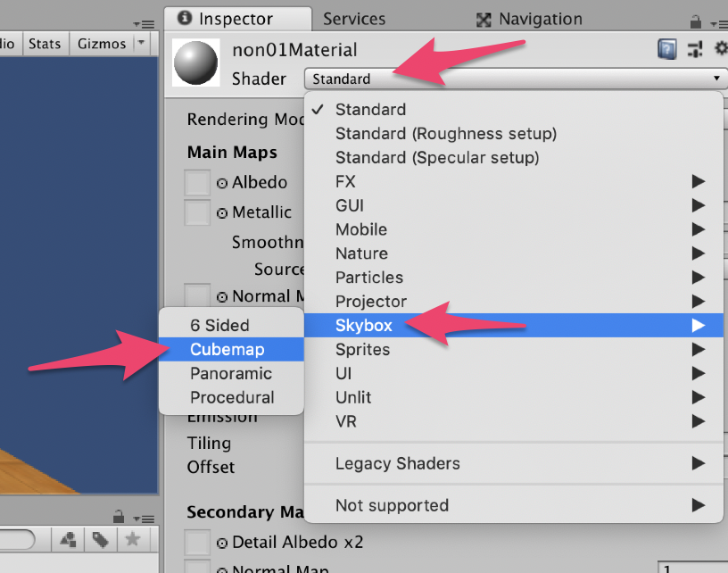Click the Albedo texture picker circle
The width and height of the screenshot is (728, 573).
coord(222,184)
